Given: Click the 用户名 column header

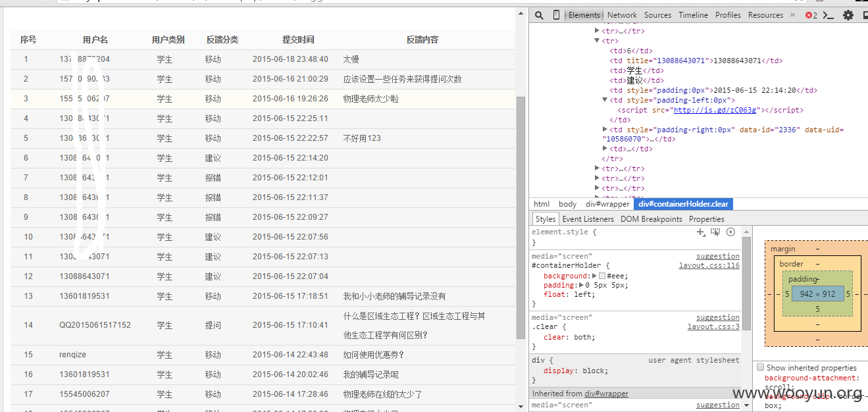Looking at the screenshot, I should [x=95, y=39].
